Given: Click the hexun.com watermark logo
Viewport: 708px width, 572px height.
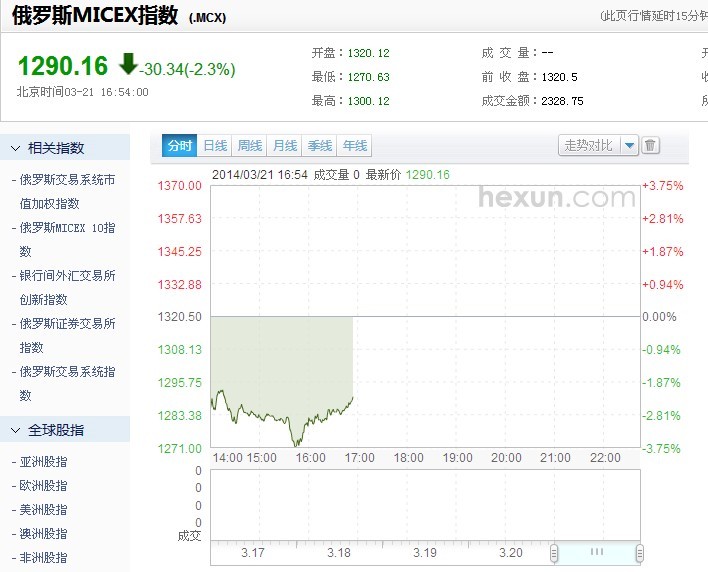Looking at the screenshot, I should [x=556, y=197].
